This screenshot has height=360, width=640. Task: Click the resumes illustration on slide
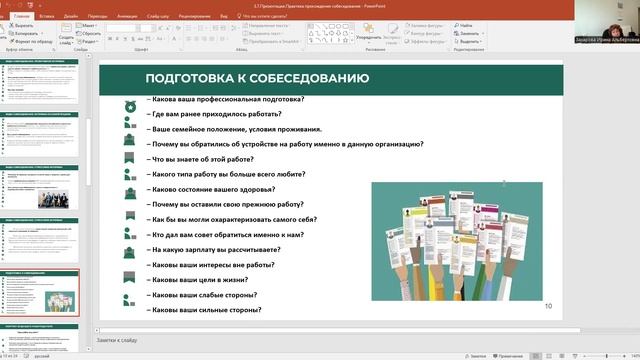[457, 241]
